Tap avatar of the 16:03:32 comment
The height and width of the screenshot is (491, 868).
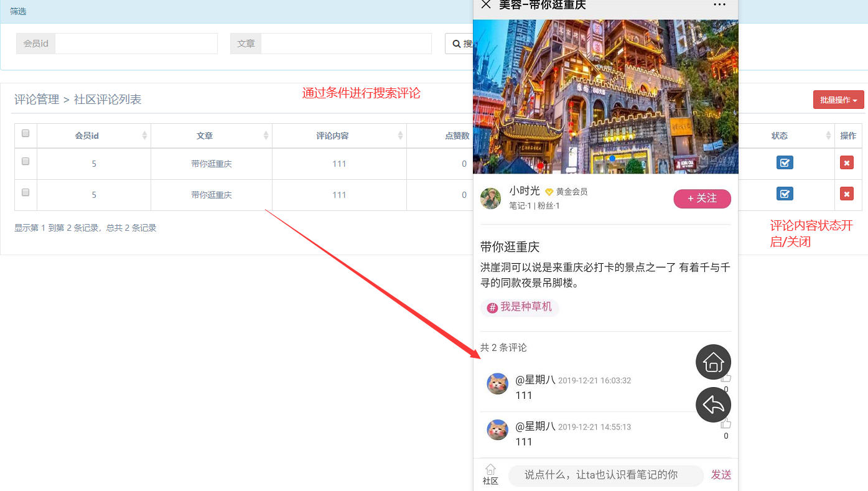pos(497,384)
